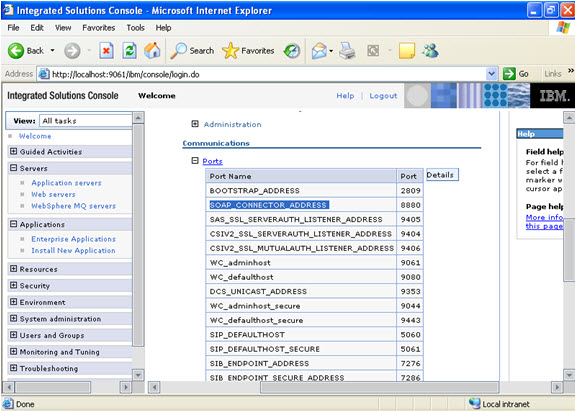The height and width of the screenshot is (411, 575).
Task: Click the More info link in Help panel
Action: (x=545, y=221)
